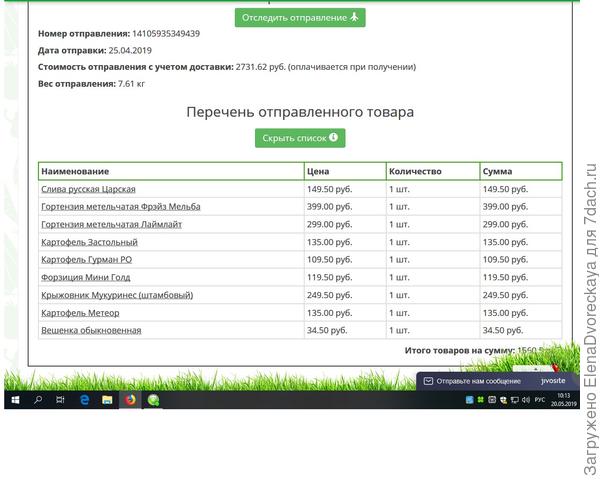
Task: Collapse list with "Скрыть список" button
Action: pos(300,138)
